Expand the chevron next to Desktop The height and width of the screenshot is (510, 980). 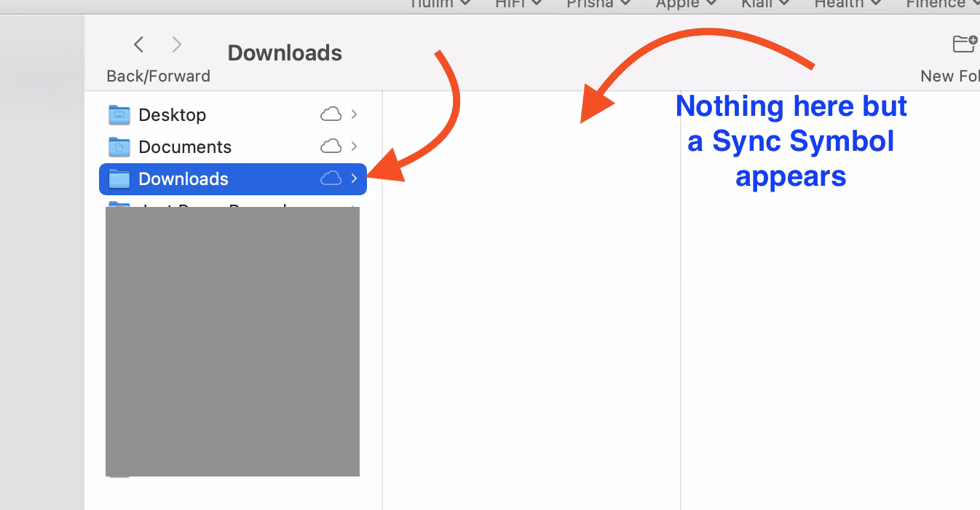354,114
